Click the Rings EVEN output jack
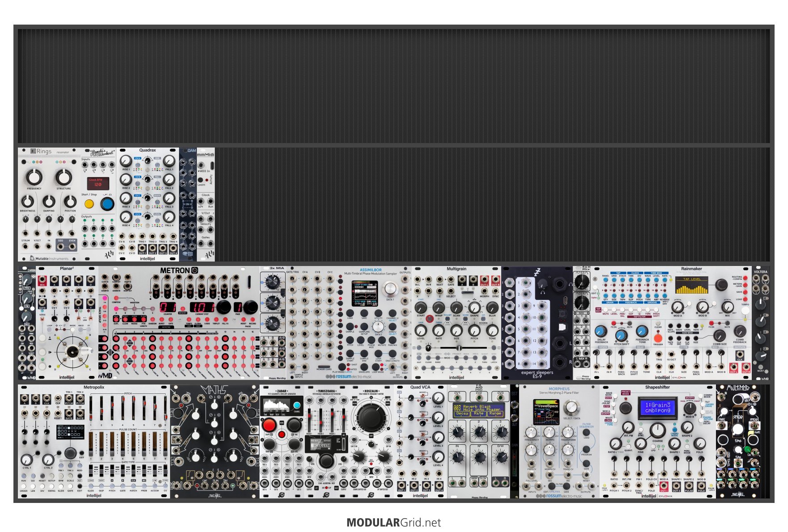The height and width of the screenshot is (532, 788). coord(72,246)
